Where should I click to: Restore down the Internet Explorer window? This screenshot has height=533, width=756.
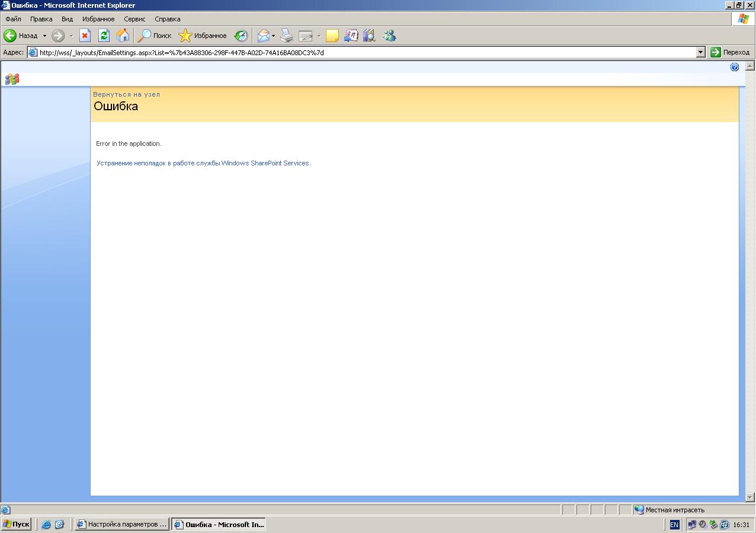pyautogui.click(x=739, y=5)
